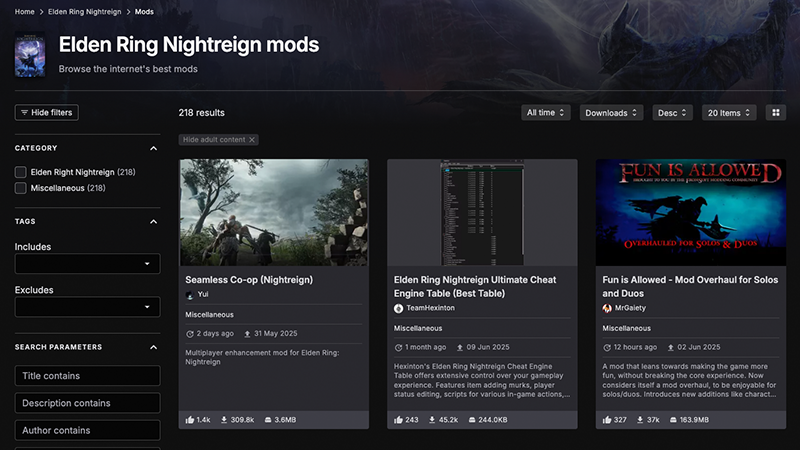Open the Includes tags dropdown

pyautogui.click(x=87, y=264)
